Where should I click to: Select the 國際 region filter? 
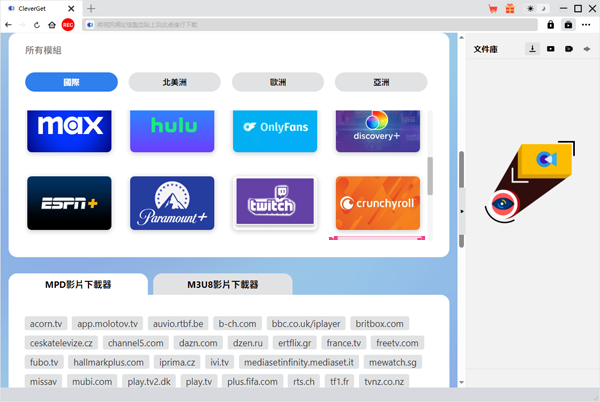point(71,82)
